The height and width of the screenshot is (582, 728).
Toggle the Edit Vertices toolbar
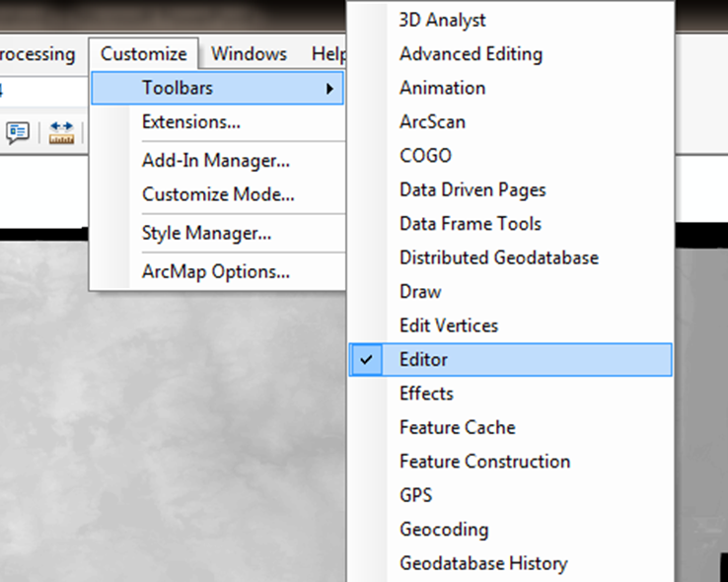(510, 326)
